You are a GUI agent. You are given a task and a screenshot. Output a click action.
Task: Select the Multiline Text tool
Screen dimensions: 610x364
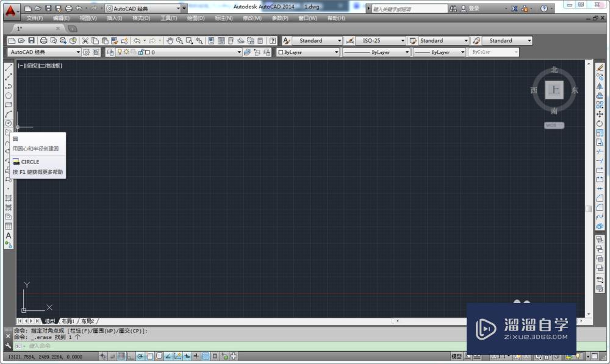(x=8, y=236)
